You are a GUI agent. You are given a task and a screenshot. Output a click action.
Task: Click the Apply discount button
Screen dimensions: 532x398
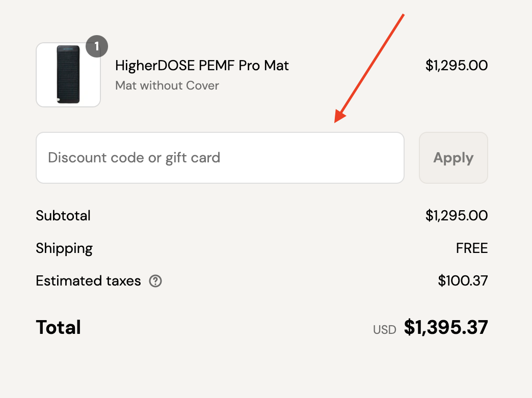(x=454, y=158)
